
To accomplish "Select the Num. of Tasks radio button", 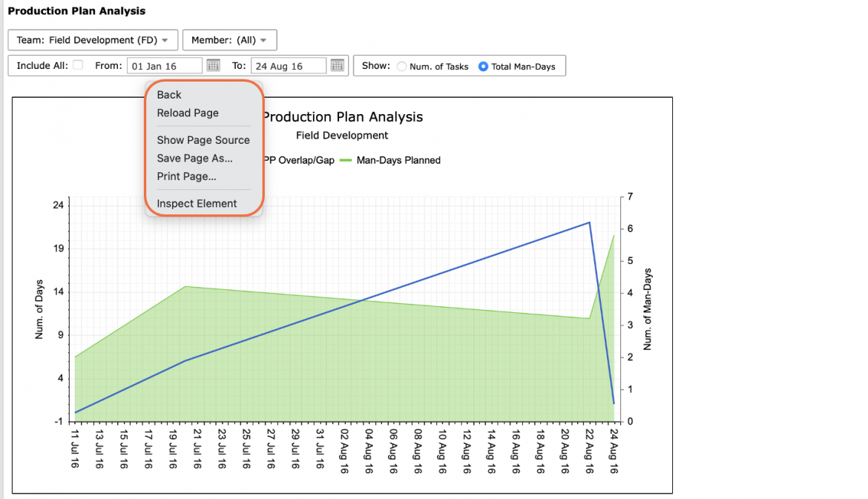I will pos(401,67).
